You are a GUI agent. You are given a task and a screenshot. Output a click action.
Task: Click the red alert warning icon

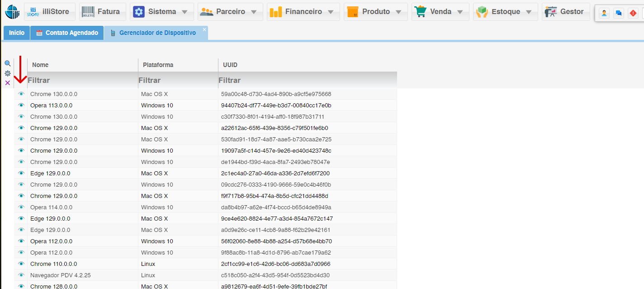[633, 13]
